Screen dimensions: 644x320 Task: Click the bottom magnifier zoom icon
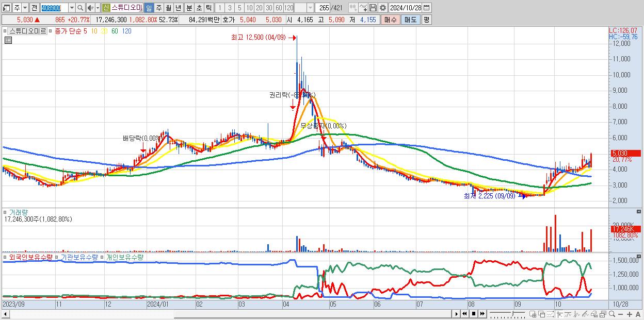612,314
